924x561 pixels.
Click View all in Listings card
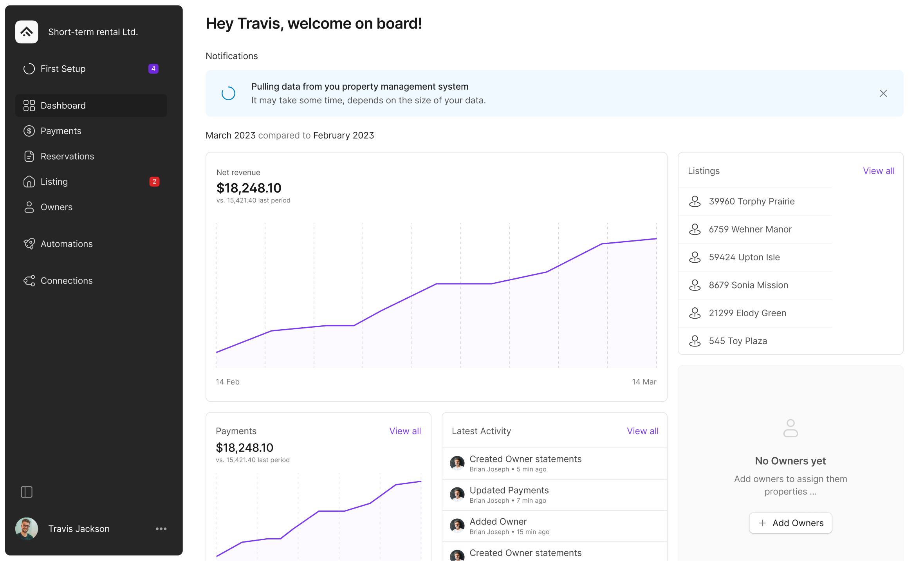(x=878, y=171)
